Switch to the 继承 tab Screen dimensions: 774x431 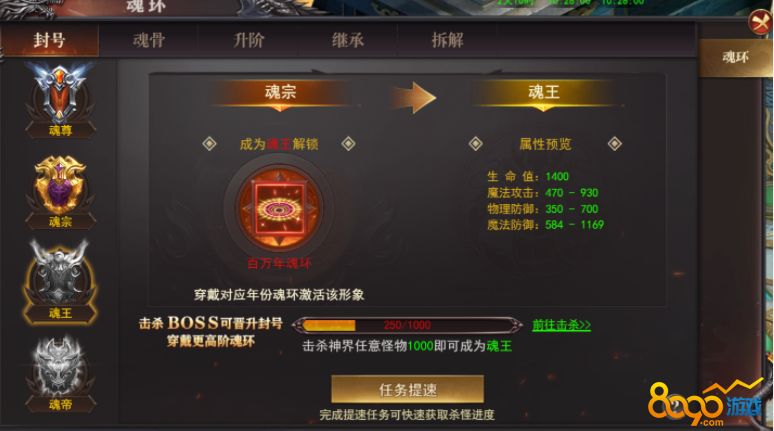[348, 40]
